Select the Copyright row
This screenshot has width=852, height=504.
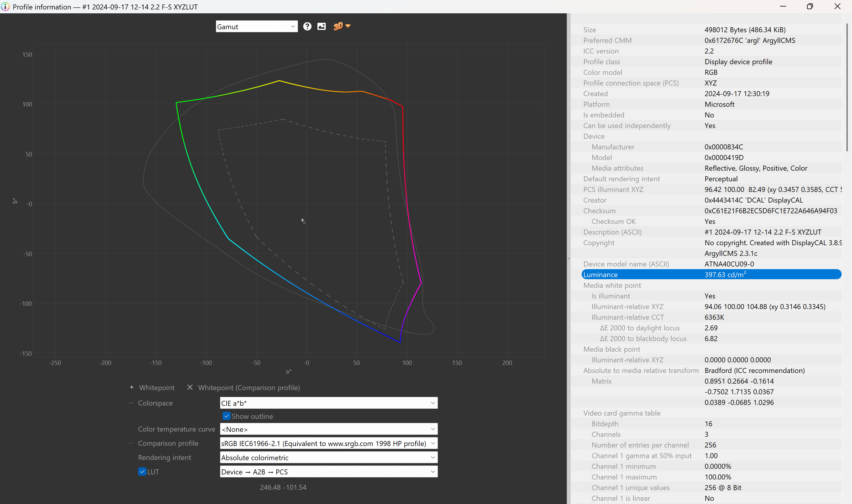[711, 243]
